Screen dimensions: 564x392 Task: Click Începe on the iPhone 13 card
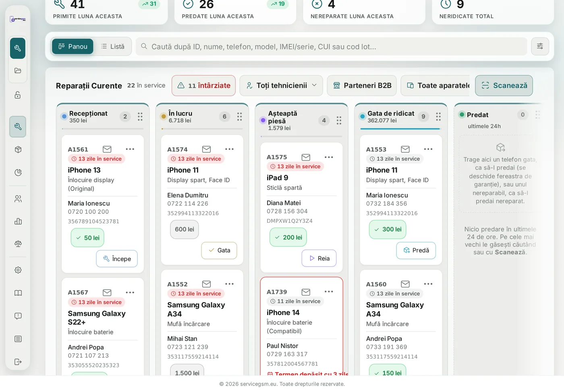pyautogui.click(x=117, y=259)
